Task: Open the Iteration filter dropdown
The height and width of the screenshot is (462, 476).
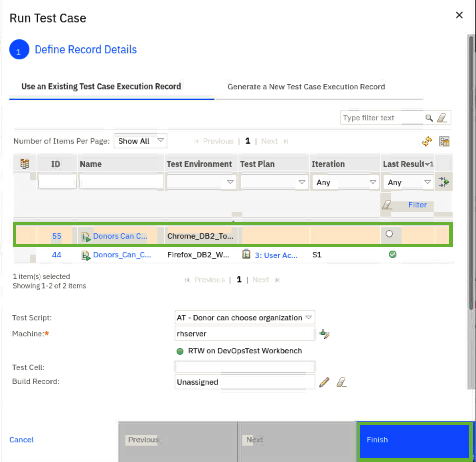Action: (373, 182)
